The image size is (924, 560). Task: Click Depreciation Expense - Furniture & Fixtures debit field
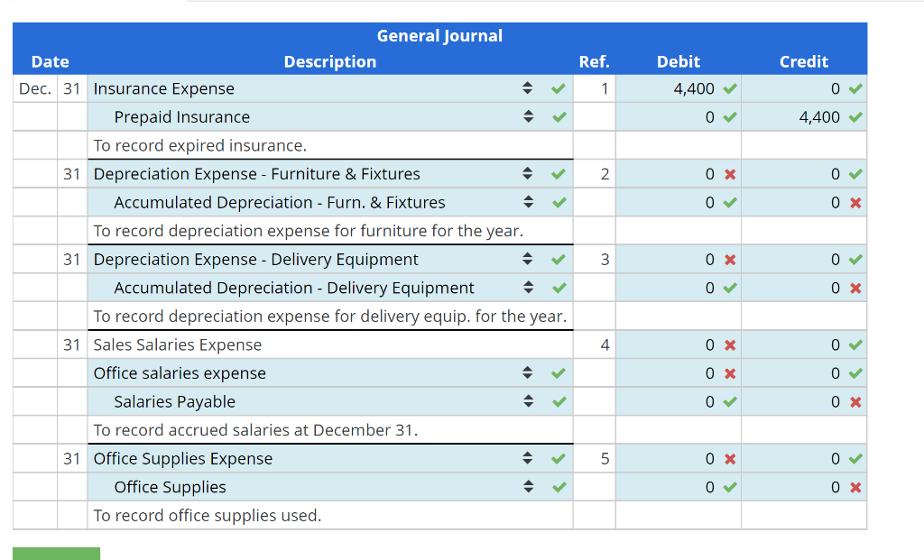tap(679, 174)
